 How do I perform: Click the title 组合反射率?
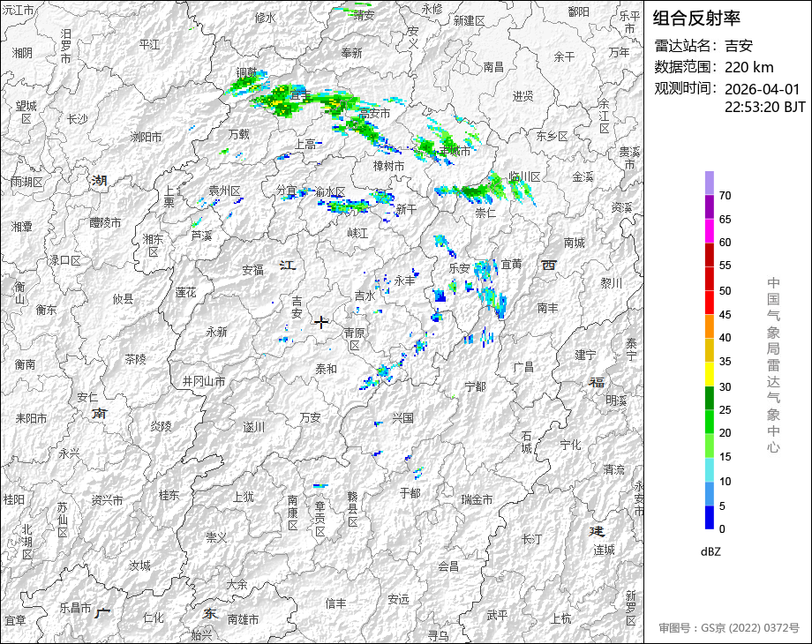pos(696,19)
